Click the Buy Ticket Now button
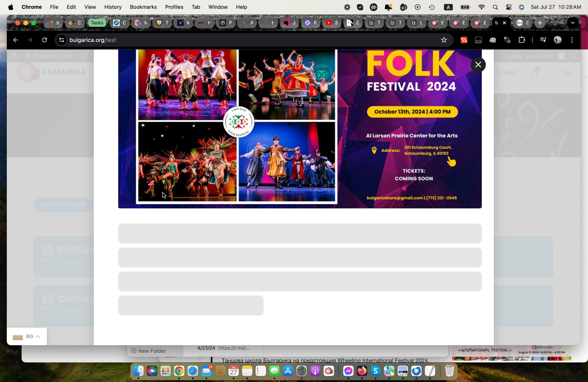This screenshot has width=588, height=382. pyautogui.click(x=63, y=205)
